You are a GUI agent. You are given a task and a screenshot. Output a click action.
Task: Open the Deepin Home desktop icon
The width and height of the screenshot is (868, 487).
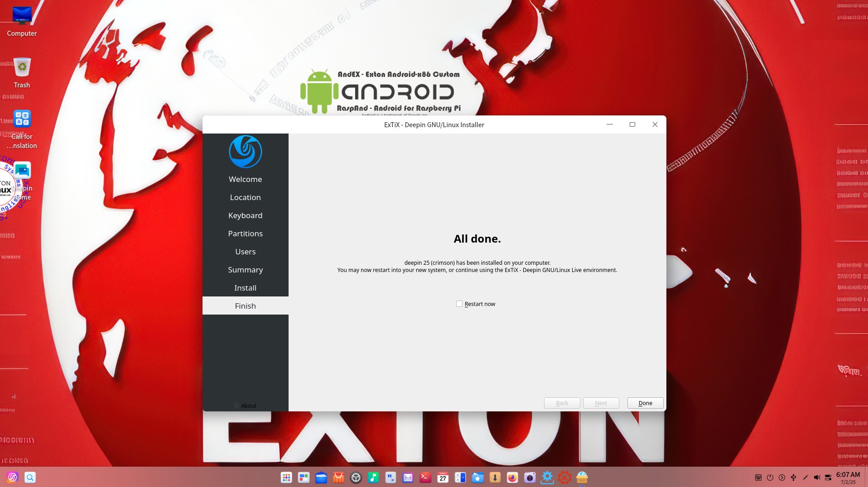pyautogui.click(x=22, y=181)
